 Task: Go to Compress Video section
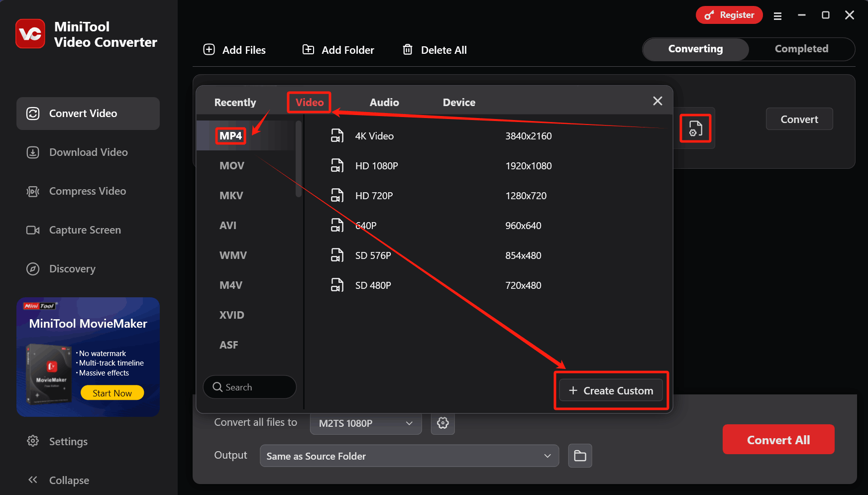(x=88, y=191)
